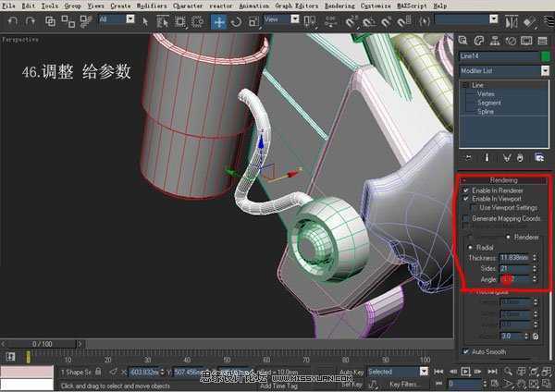Select the Unlink Selection tool
Image resolution: width=555 pixels, height=392 pixels.
[x=68, y=21]
